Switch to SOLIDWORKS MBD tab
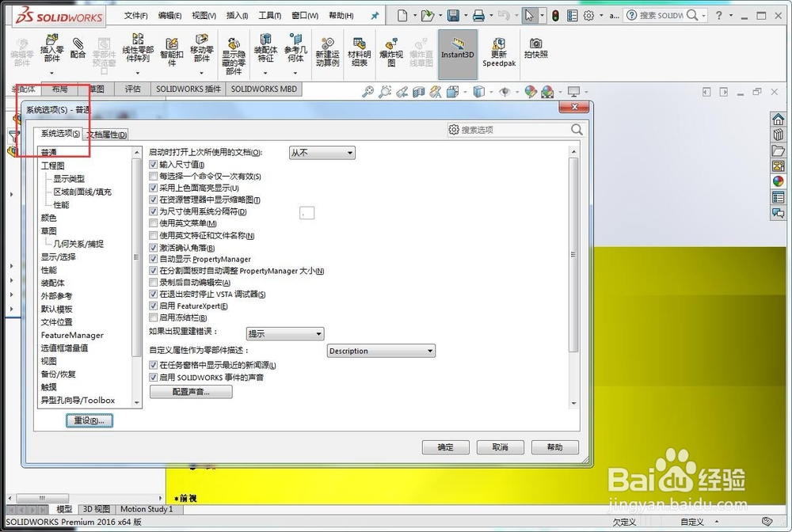 coord(265,89)
